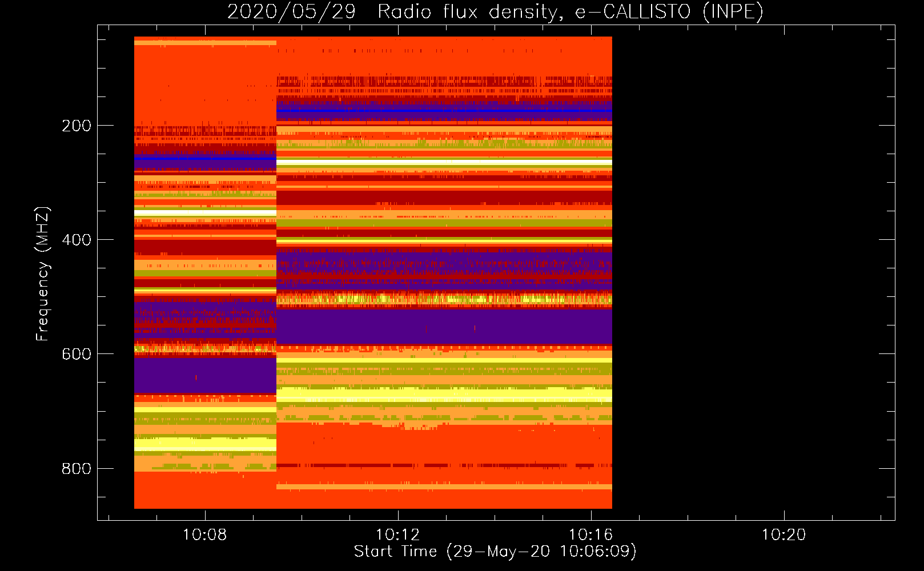Click the 10:08 time tick label

click(204, 535)
